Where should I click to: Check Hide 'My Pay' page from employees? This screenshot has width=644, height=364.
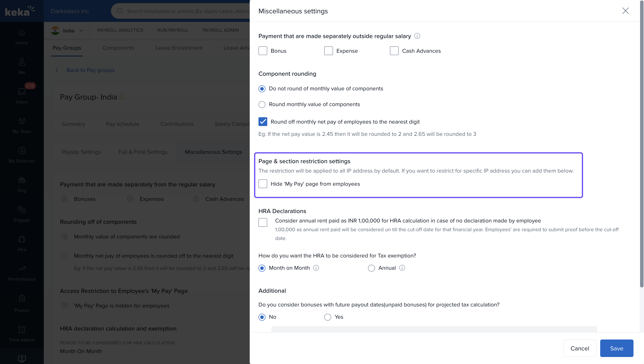point(263,184)
